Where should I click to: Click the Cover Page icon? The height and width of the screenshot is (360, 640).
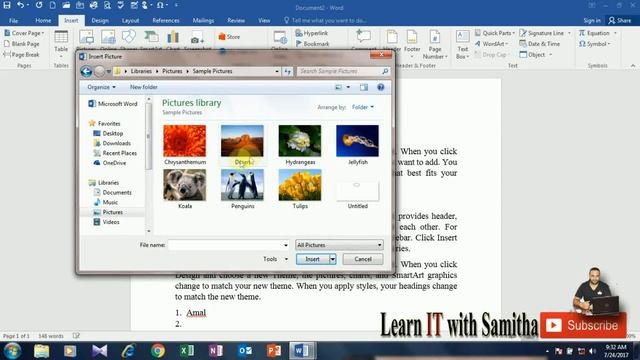click(7, 33)
